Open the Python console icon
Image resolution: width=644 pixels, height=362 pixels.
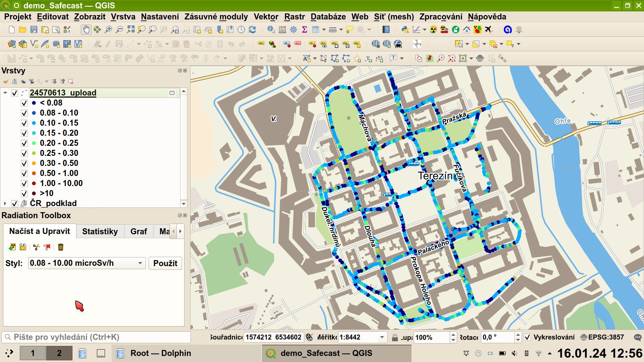pos(405,30)
